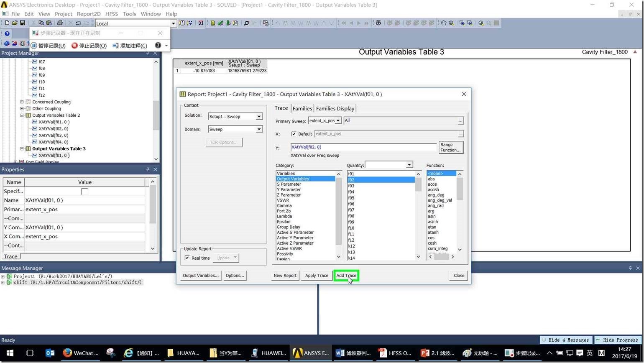Screen dimensions: 644x363
Task: Close the Report dialog with Close button
Action: [x=459, y=276]
